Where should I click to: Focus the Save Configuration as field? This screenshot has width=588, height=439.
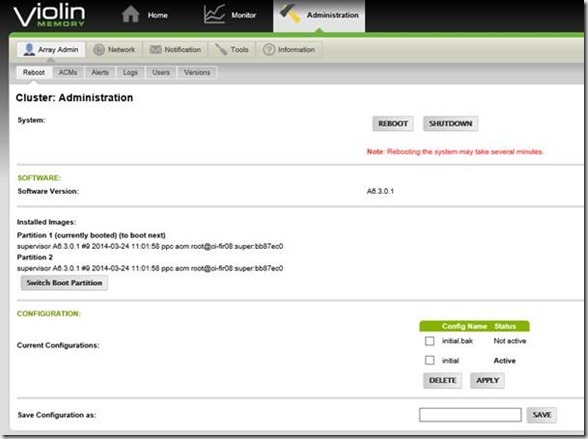point(470,415)
